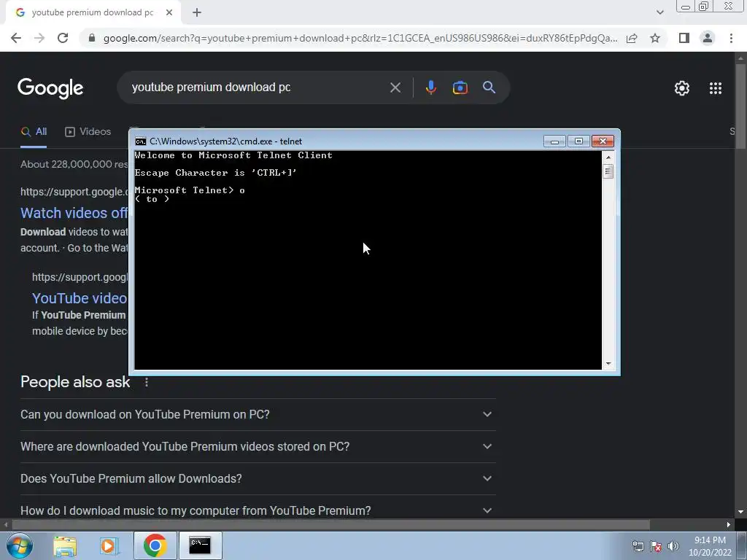Image resolution: width=747 pixels, height=560 pixels.
Task: Open the Google apps grid
Action: [716, 88]
